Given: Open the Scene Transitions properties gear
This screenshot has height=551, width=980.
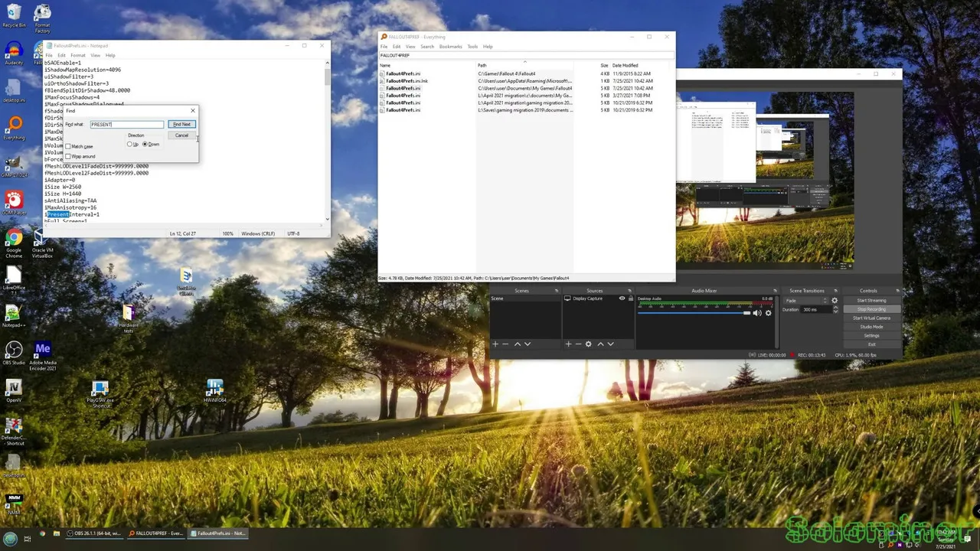Looking at the screenshot, I should 835,301.
